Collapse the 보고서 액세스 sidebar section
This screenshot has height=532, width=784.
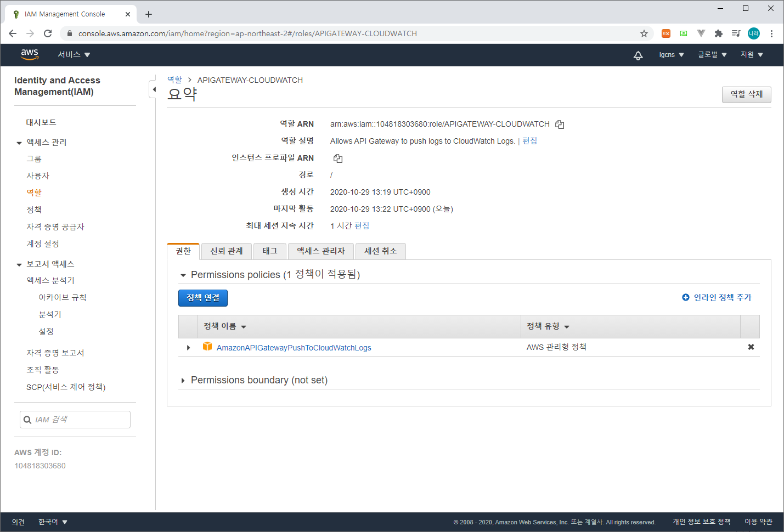pyautogui.click(x=19, y=265)
